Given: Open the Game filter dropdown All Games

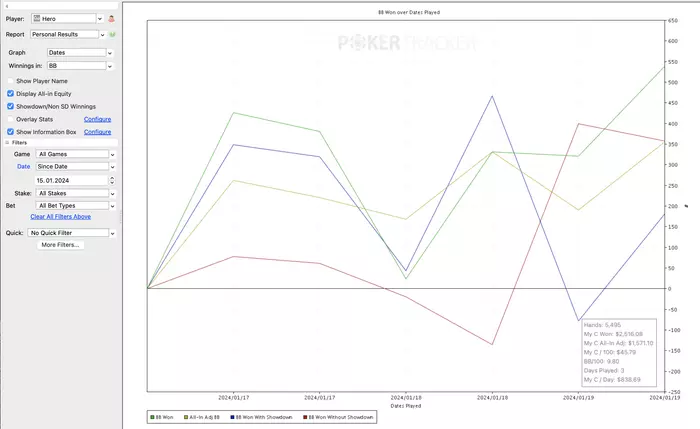Looking at the screenshot, I should coord(75,154).
